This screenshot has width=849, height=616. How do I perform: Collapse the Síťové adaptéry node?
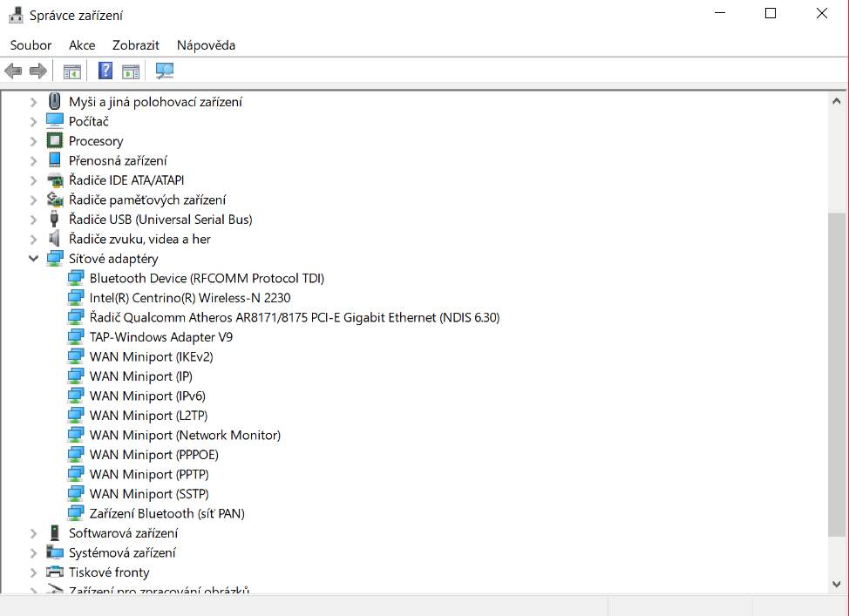point(34,258)
